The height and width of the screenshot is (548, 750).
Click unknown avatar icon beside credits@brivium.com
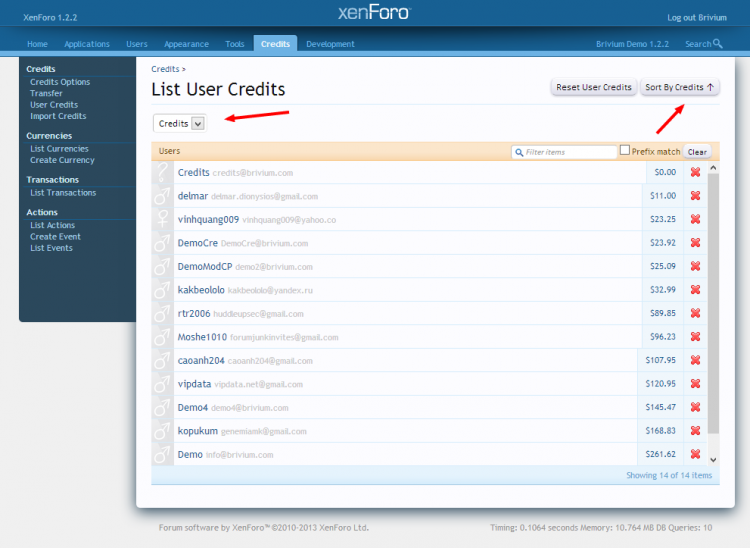pos(162,172)
